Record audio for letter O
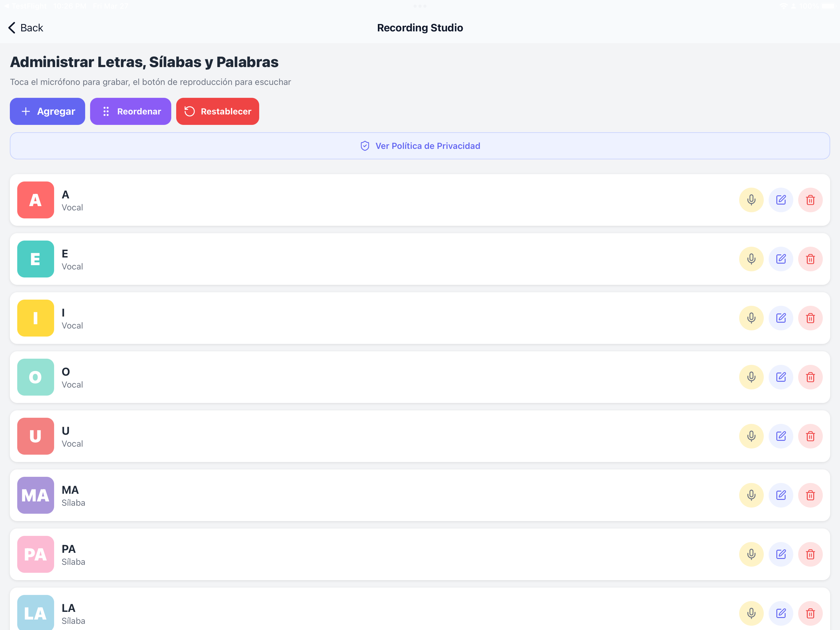 coord(751,377)
